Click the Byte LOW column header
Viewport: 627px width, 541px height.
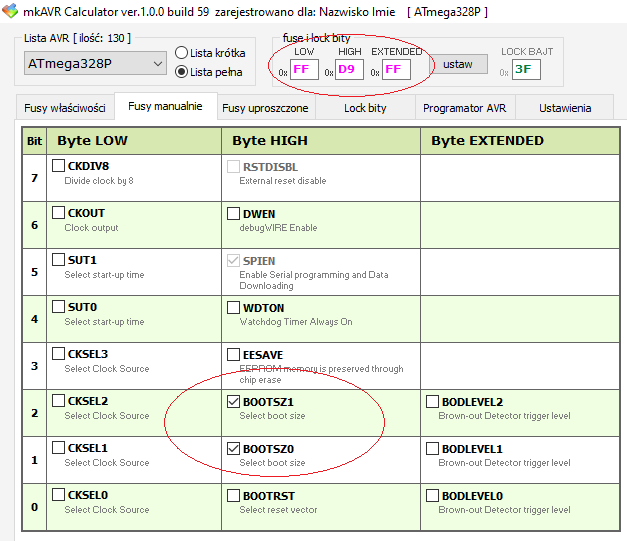[x=134, y=141]
